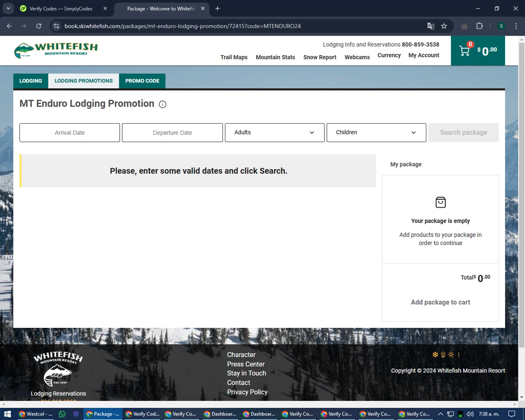Open the Windows notification center
The height and width of the screenshot is (420, 525).
[512, 414]
